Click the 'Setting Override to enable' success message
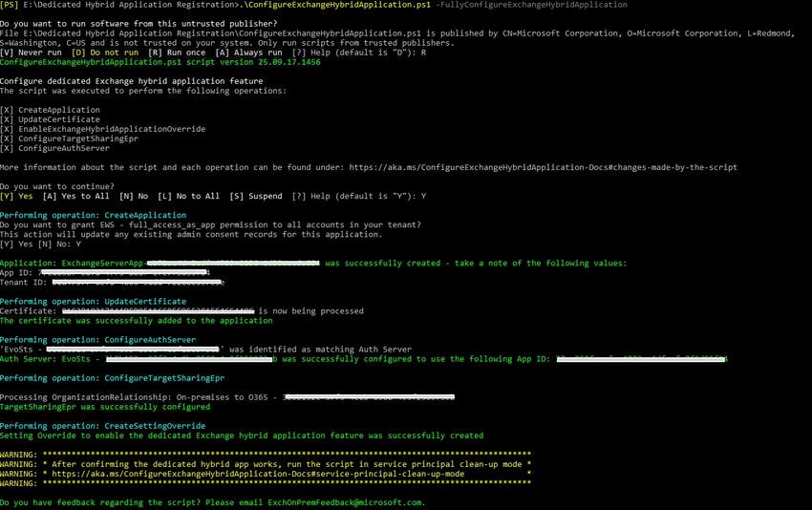812x510 pixels. [242, 436]
